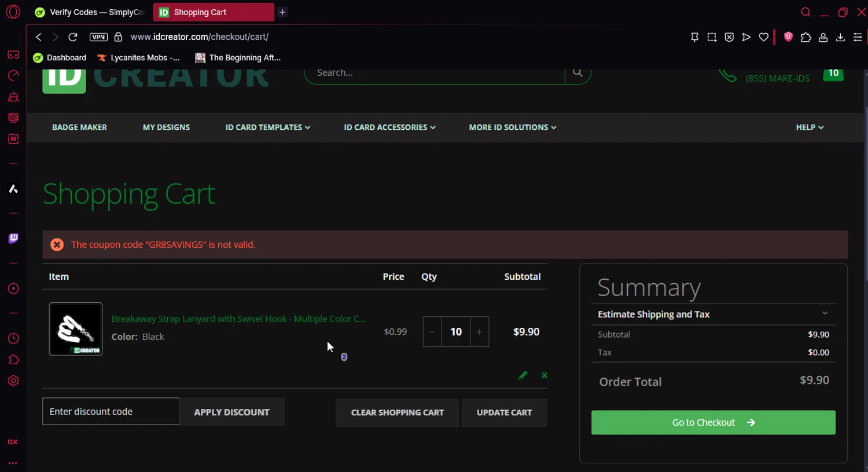
Task: Click the Enter discount code field
Action: [x=111, y=412]
